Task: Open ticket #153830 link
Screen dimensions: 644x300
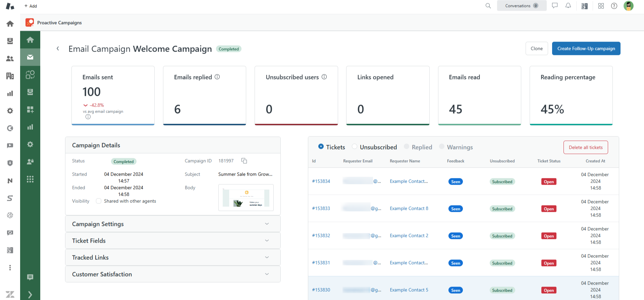Action: (x=321, y=290)
